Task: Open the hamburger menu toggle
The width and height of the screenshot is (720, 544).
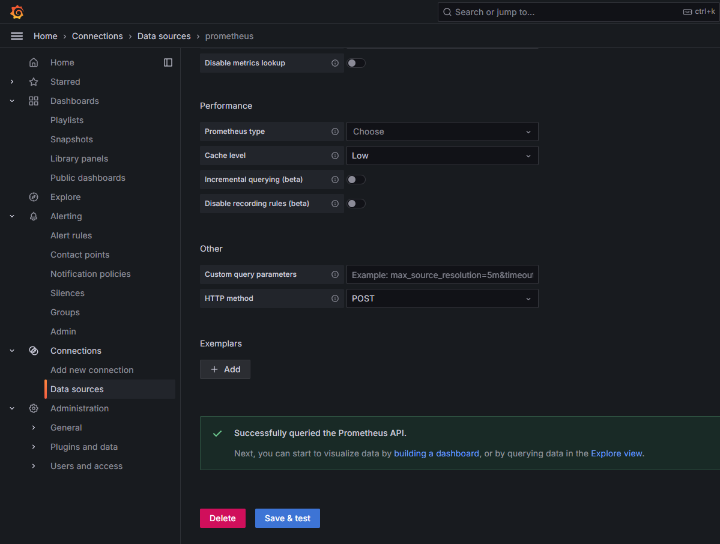Action: [x=17, y=36]
